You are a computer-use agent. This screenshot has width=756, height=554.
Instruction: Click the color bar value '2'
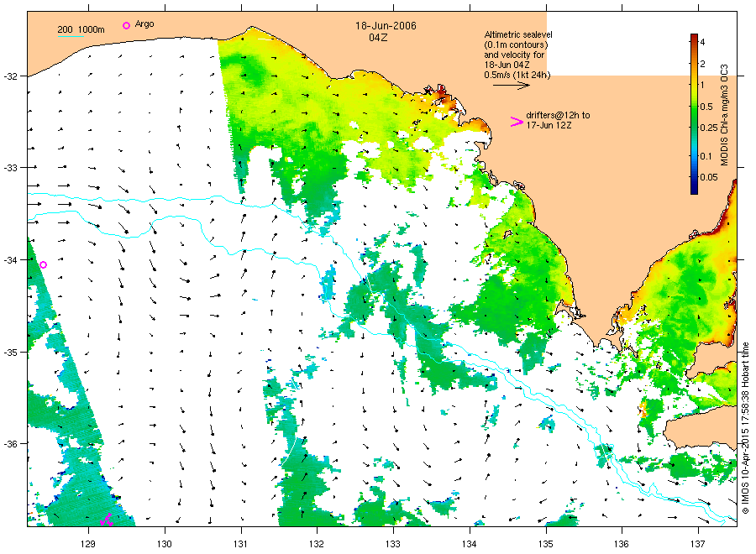click(702, 64)
